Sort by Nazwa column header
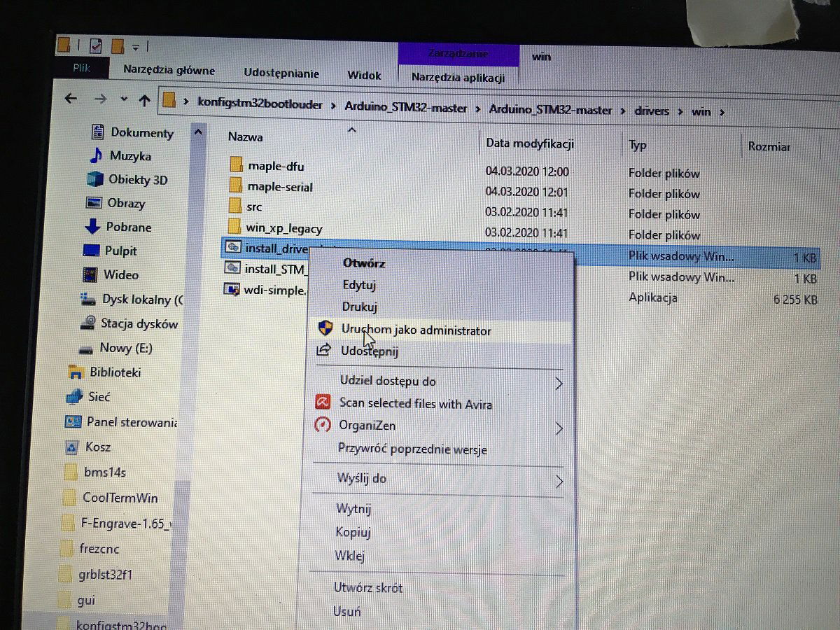 (246, 136)
